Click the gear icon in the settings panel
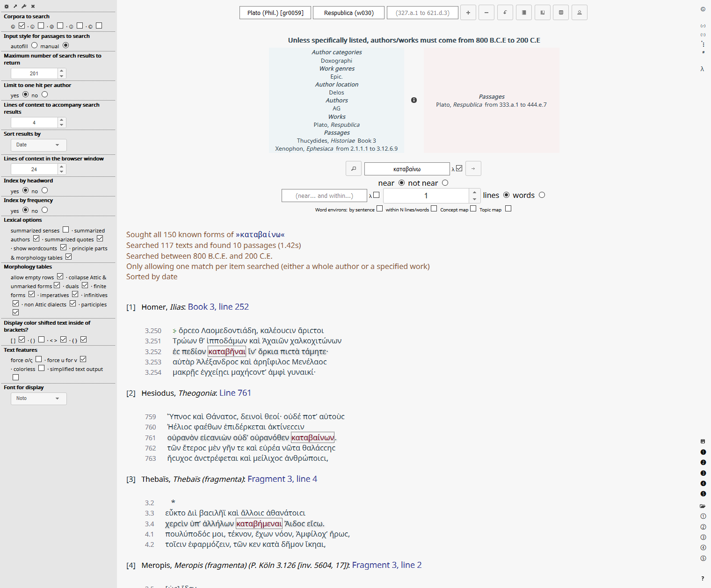This screenshot has width=711, height=588. [7, 7]
